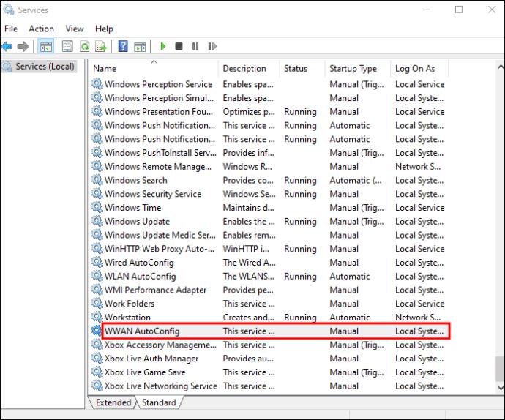
Task: Click the gear icon beside Windows Search
Action: [x=97, y=180]
